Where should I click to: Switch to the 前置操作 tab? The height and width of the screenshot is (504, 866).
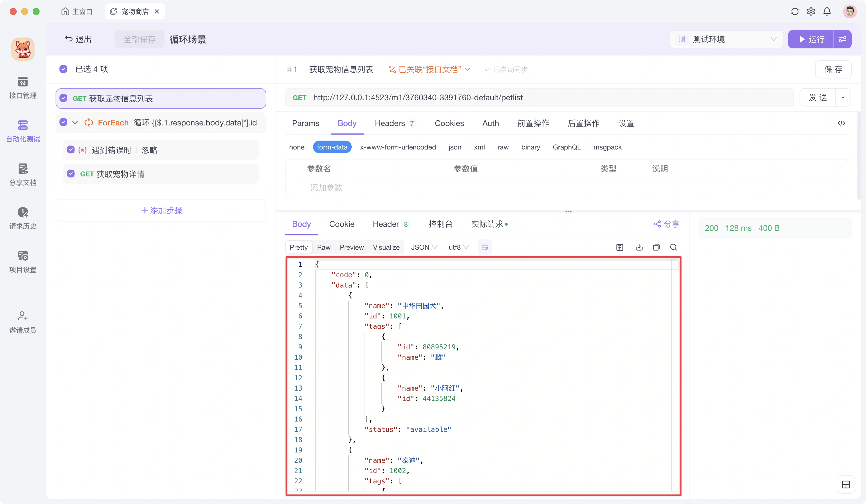point(533,123)
